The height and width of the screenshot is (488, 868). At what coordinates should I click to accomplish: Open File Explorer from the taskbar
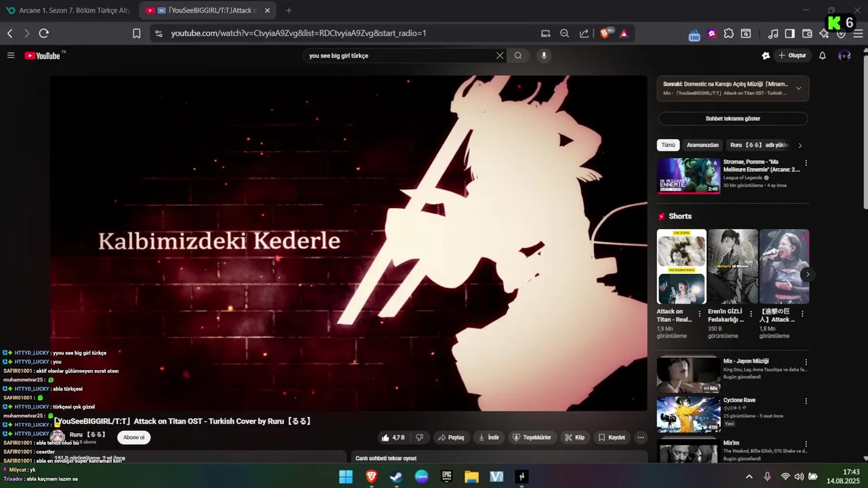[x=471, y=476]
